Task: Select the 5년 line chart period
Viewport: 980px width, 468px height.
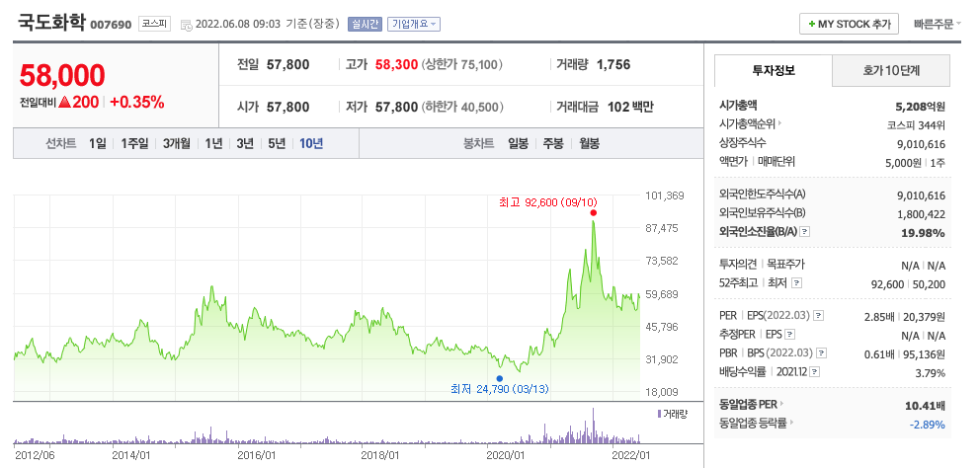Action: (277, 143)
